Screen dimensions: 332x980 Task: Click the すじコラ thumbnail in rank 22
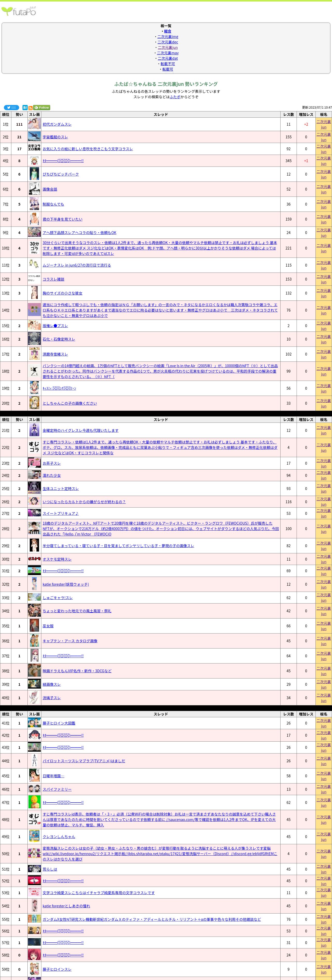[x=34, y=447]
